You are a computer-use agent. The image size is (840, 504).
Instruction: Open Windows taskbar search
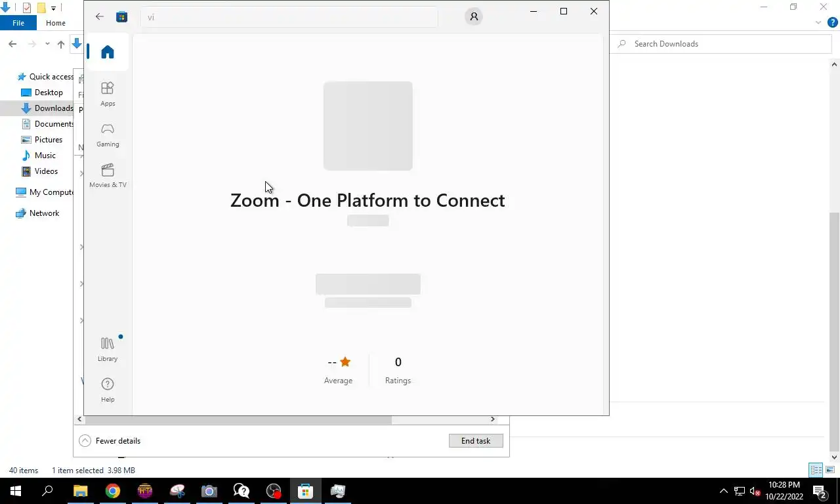tap(47, 491)
